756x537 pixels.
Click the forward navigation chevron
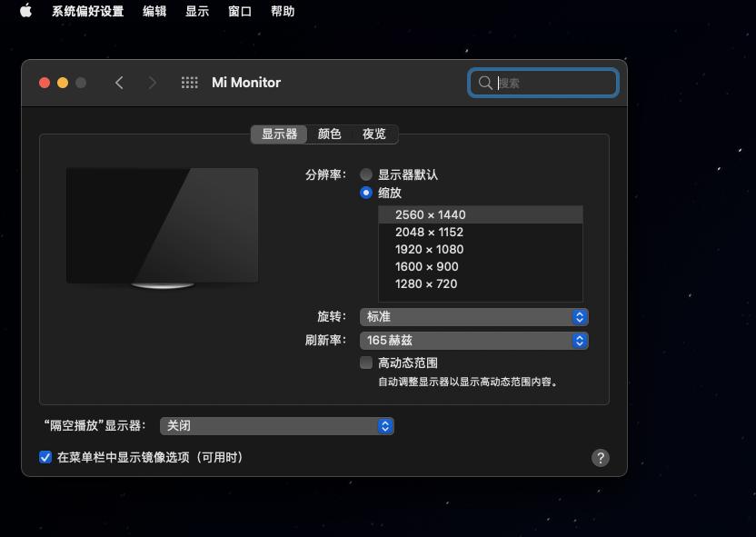152,82
